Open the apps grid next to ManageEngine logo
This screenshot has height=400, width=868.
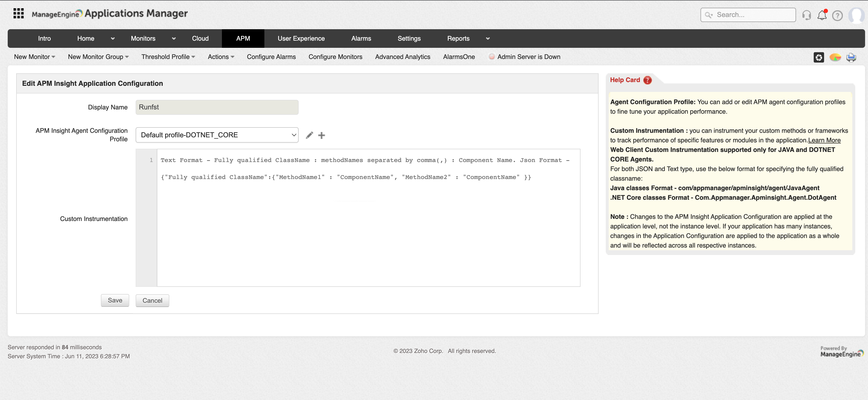19,13
